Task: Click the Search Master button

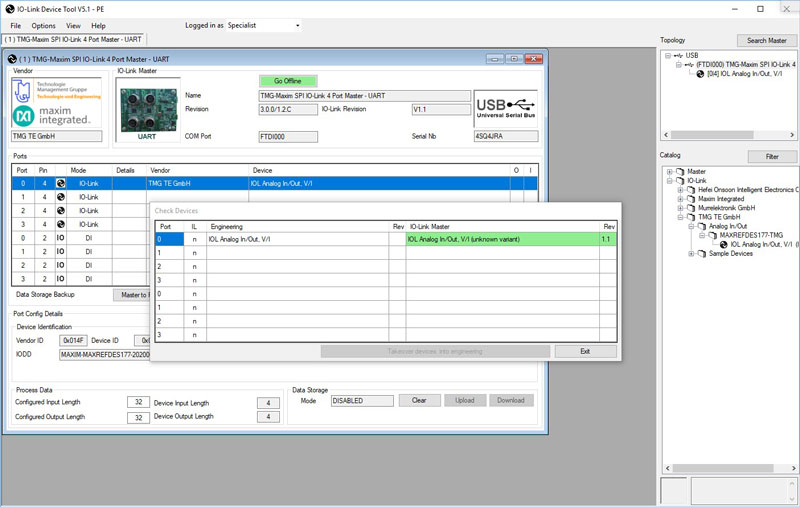Action: point(766,40)
